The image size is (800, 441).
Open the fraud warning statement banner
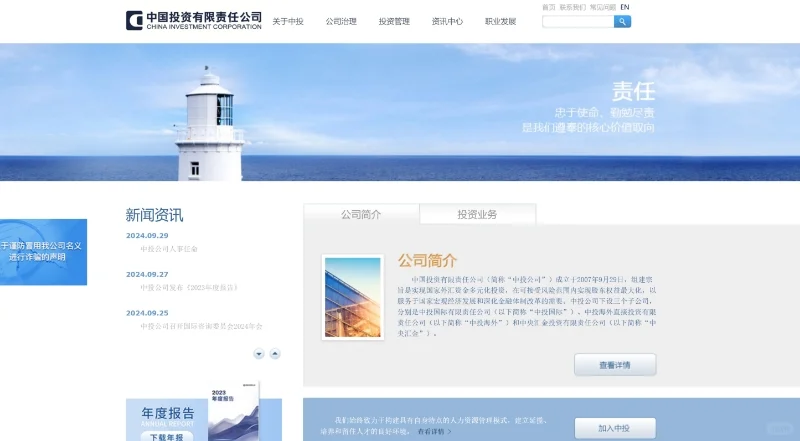[x=43, y=252]
